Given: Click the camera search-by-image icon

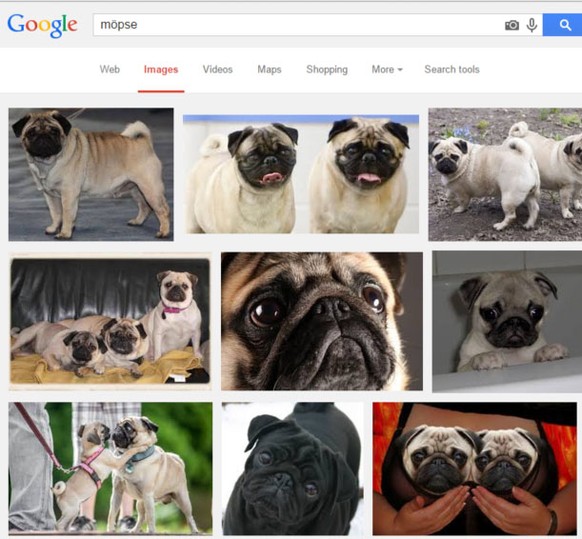Looking at the screenshot, I should pyautogui.click(x=512, y=25).
